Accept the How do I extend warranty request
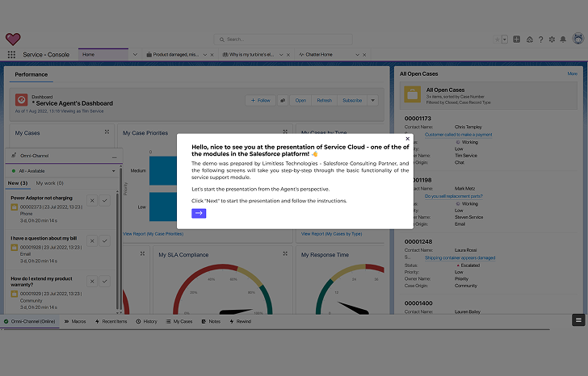Image resolution: width=588 pixels, height=376 pixels. click(105, 282)
